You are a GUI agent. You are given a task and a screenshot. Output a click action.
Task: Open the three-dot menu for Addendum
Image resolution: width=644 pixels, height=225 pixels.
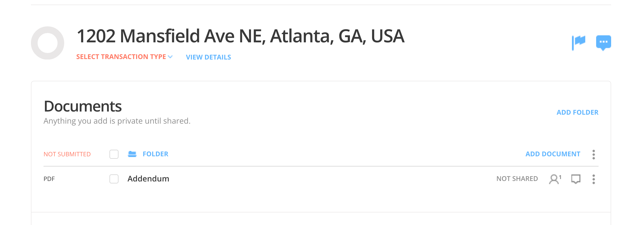[x=593, y=179]
